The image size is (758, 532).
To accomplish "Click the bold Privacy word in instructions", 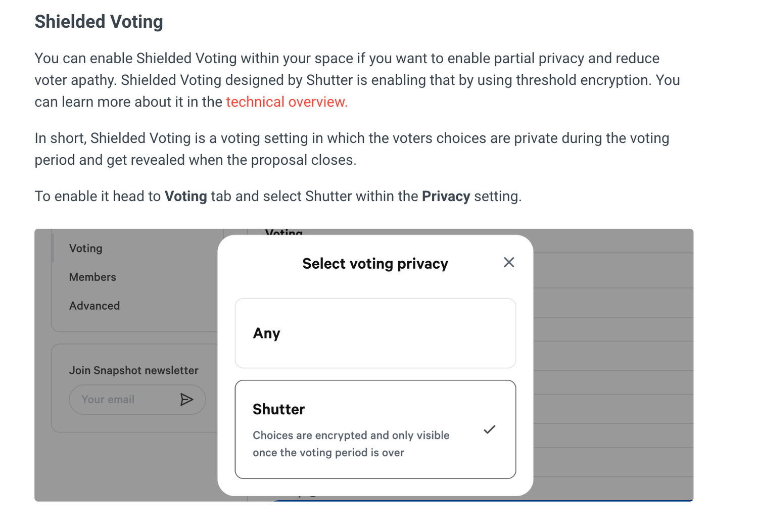I will tap(446, 197).
